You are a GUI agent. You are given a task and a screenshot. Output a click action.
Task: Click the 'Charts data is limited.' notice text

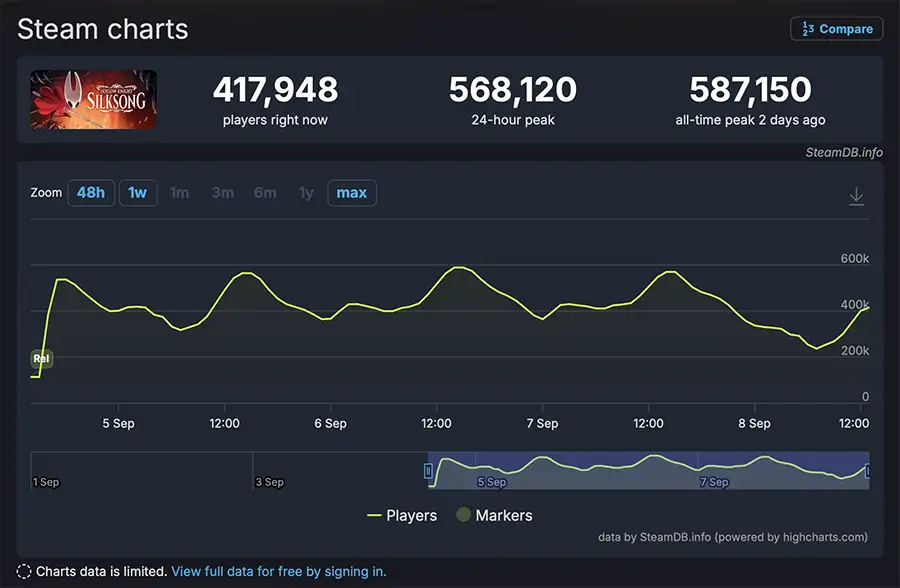(x=102, y=572)
